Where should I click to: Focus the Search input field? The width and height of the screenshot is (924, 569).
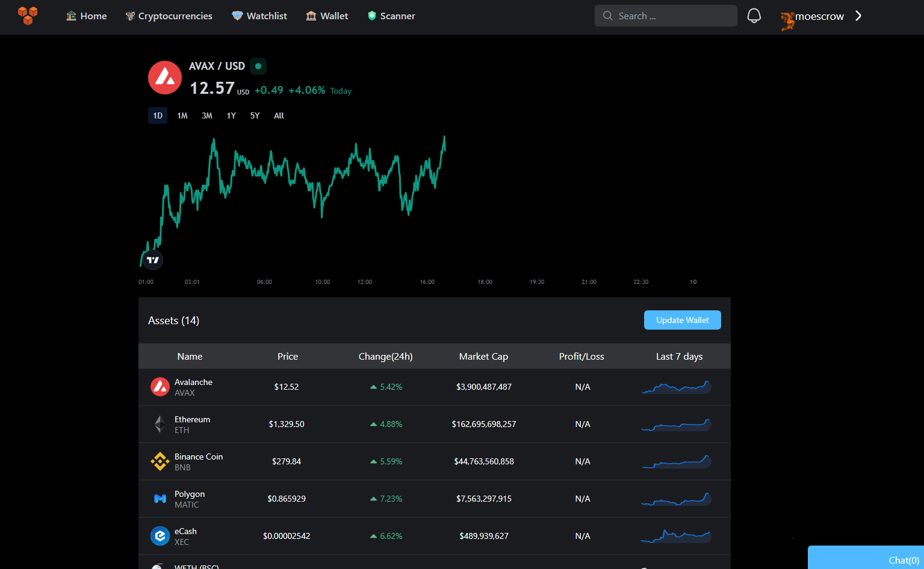pos(666,16)
